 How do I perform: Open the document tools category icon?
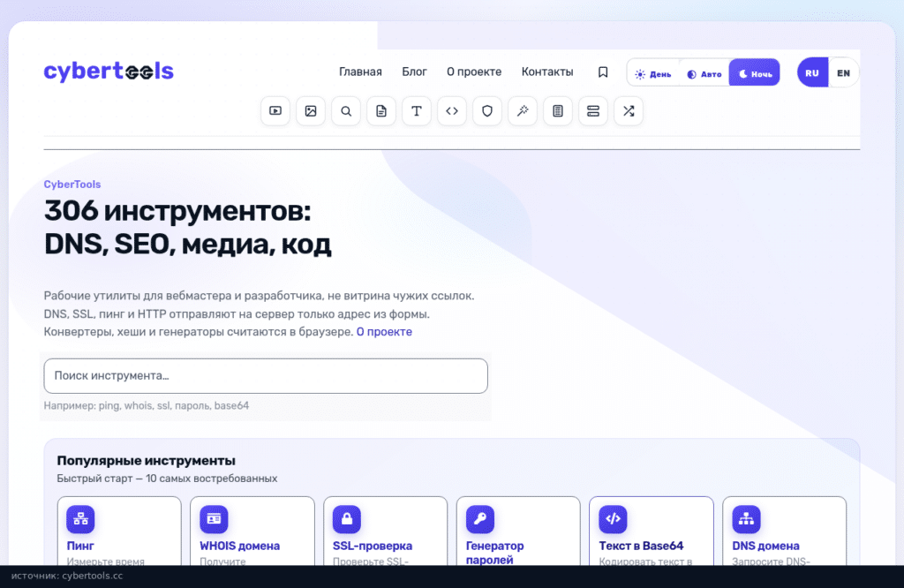(381, 110)
